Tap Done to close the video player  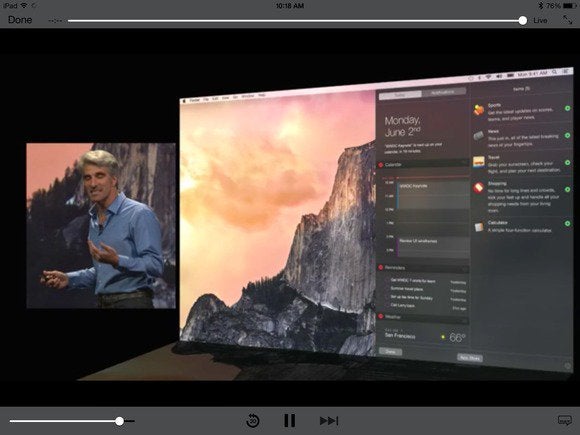click(20, 20)
